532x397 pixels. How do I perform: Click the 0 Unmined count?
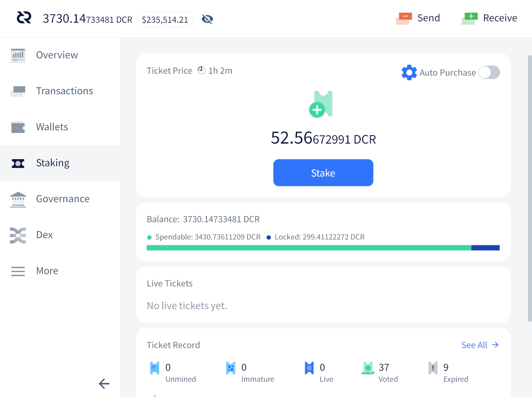point(168,367)
